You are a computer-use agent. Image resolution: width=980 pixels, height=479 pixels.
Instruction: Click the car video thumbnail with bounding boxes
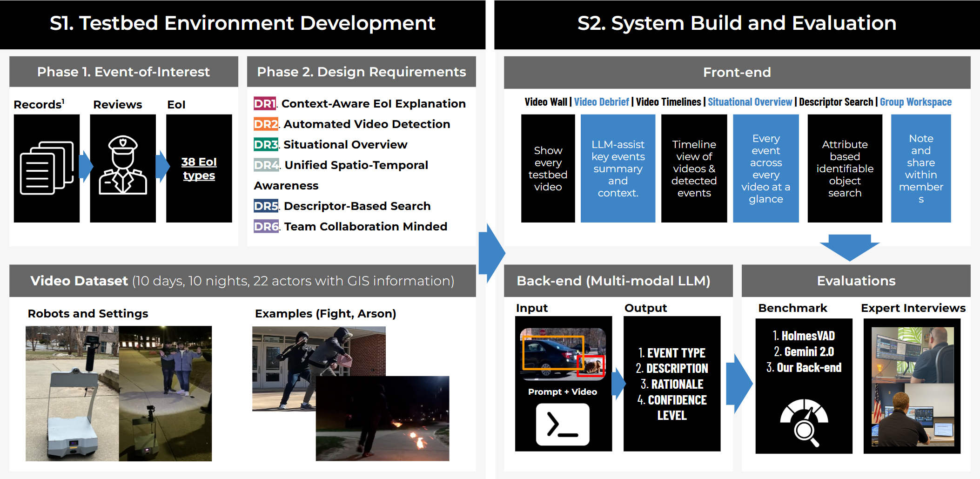[x=563, y=354]
